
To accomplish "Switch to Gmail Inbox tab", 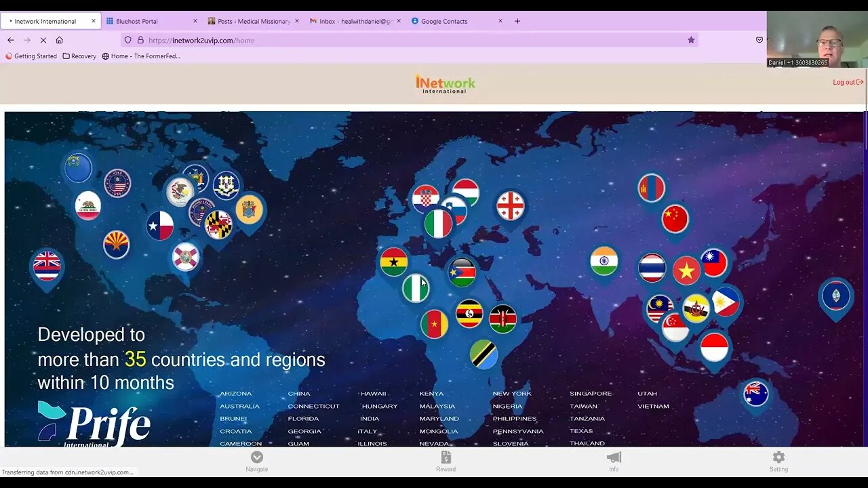I will (355, 21).
